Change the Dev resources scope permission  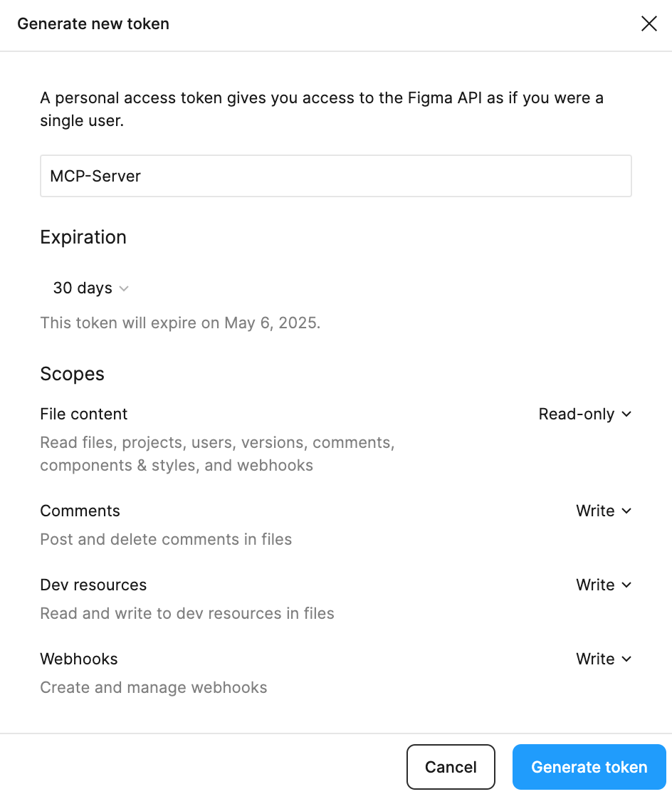(603, 585)
